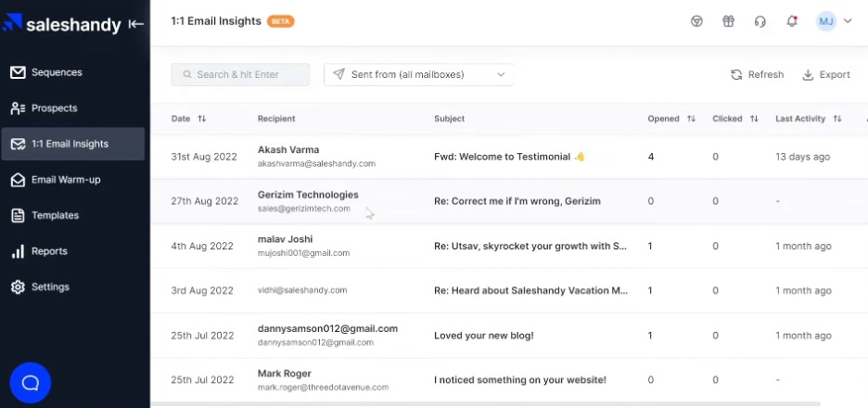Click the paper plane icon in mailbox filter

338,74
